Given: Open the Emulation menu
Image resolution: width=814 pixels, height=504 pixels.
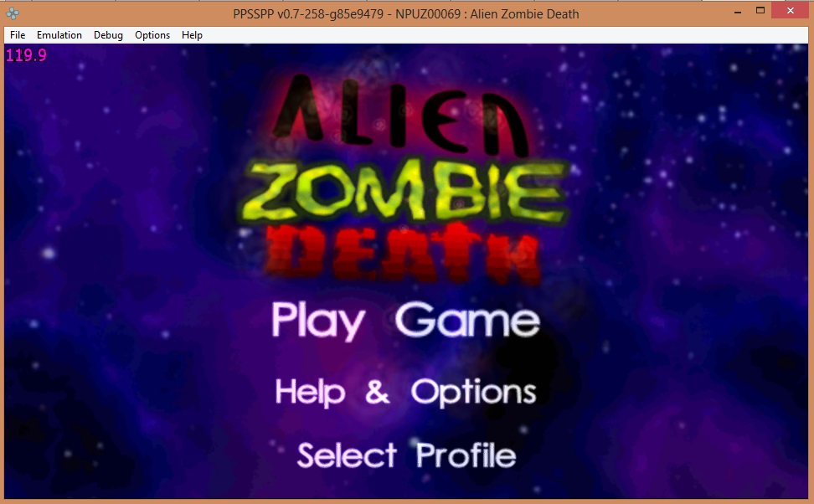Looking at the screenshot, I should click(59, 35).
